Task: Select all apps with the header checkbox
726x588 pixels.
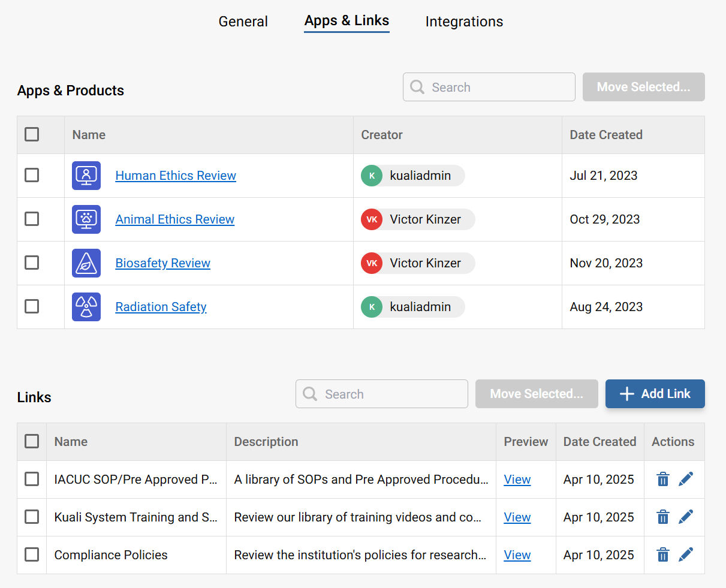Action: pos(32,134)
